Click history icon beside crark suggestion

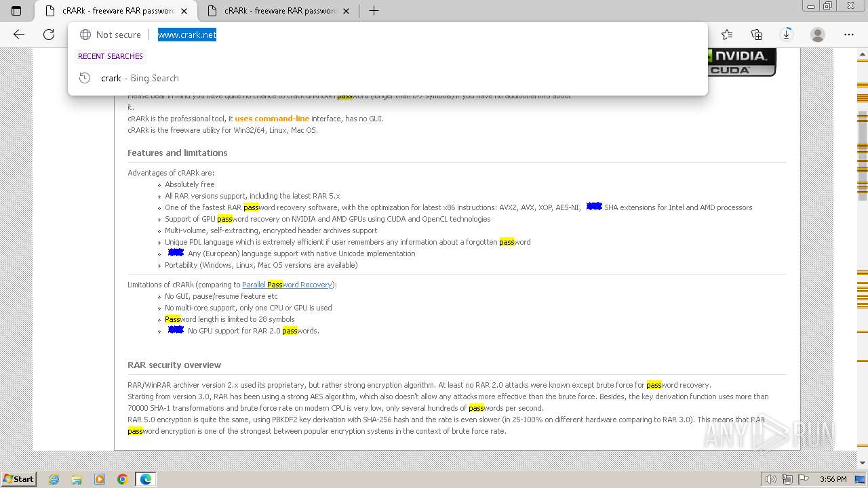coord(85,78)
